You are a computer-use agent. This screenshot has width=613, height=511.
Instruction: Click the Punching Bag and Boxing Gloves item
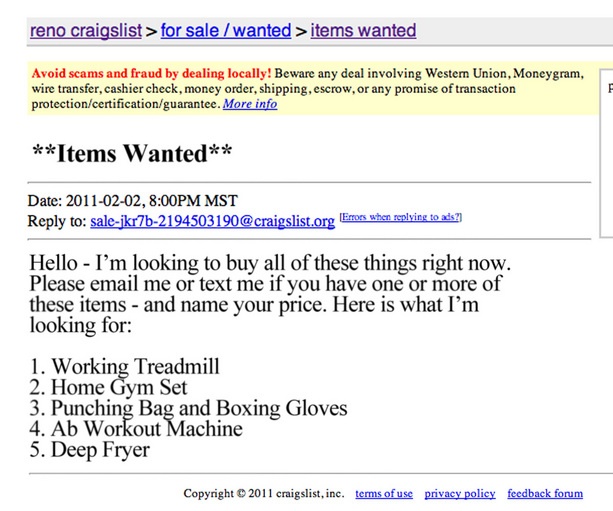[188, 408]
